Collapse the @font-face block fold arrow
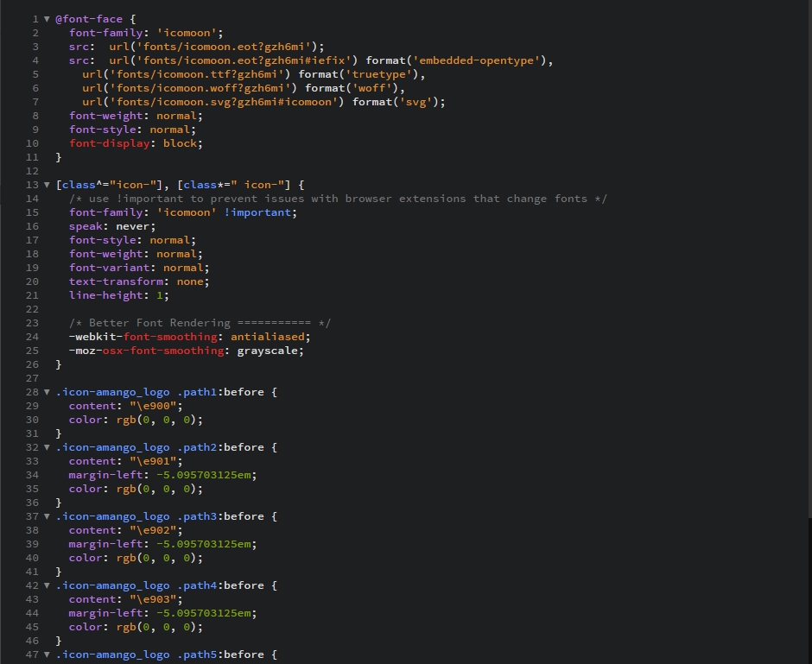This screenshot has width=812, height=664. [47, 19]
